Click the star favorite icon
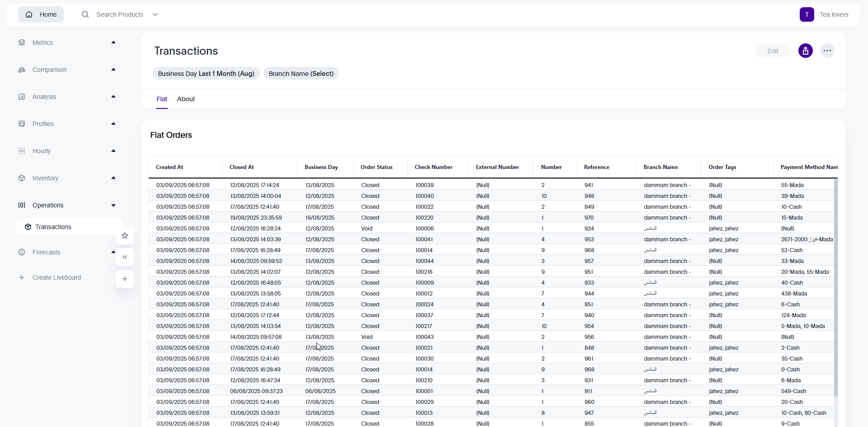 coord(125,235)
